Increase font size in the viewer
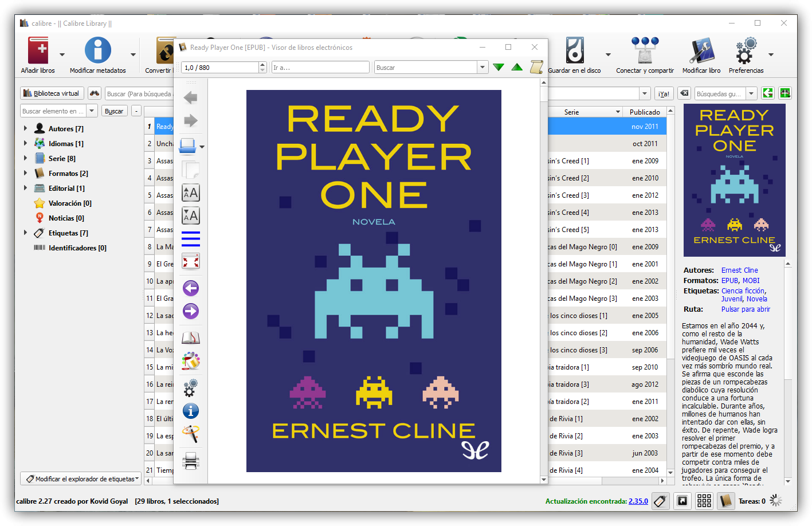The width and height of the screenshot is (812, 526). click(191, 193)
